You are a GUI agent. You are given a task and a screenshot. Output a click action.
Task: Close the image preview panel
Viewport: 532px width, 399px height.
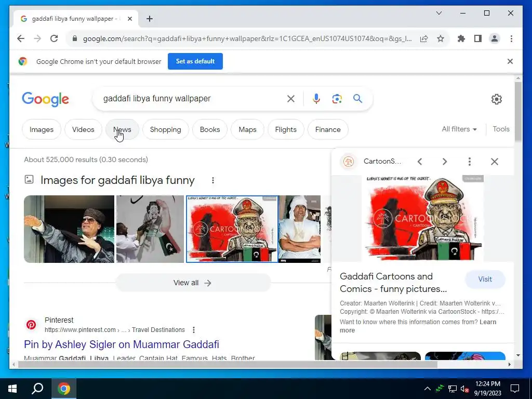pyautogui.click(x=495, y=162)
